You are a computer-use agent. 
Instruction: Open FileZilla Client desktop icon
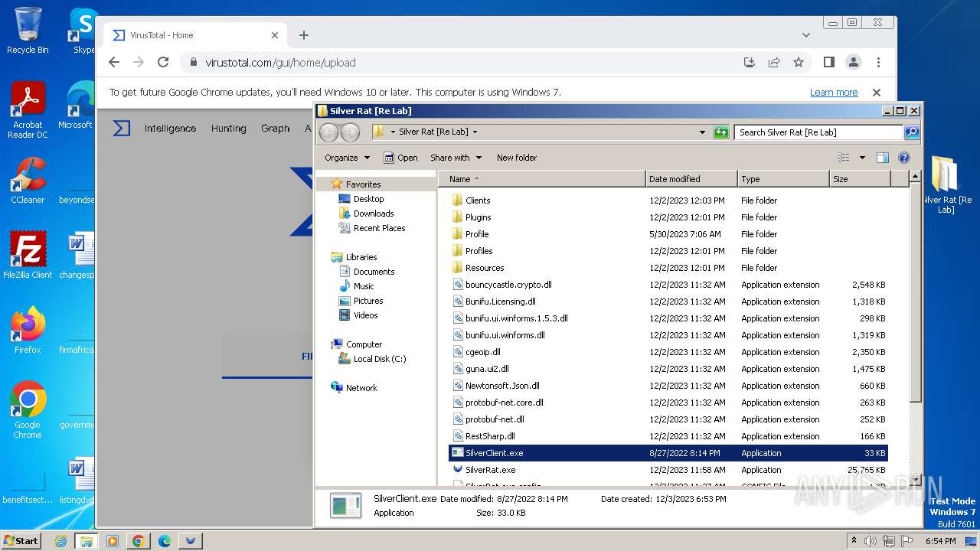coord(28,255)
